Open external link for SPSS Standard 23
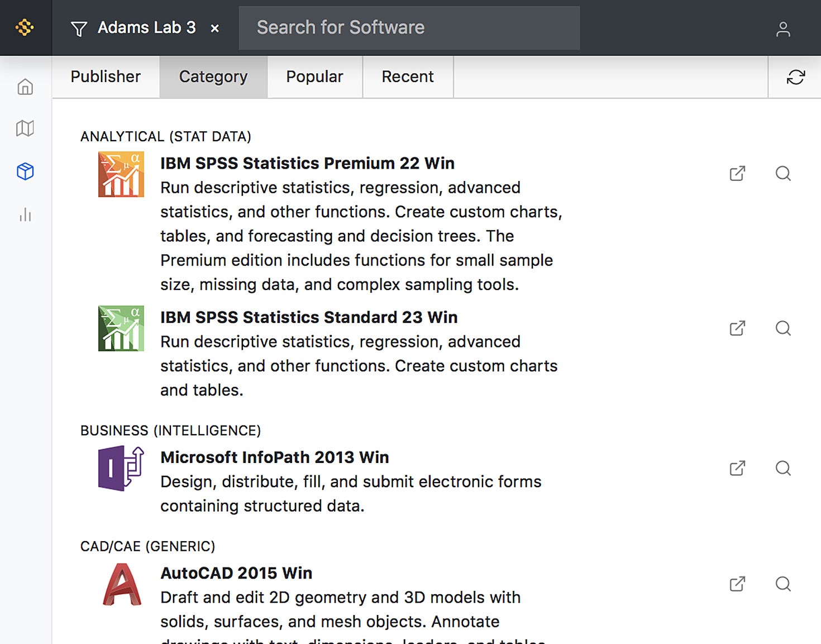The width and height of the screenshot is (821, 644). pos(738,328)
